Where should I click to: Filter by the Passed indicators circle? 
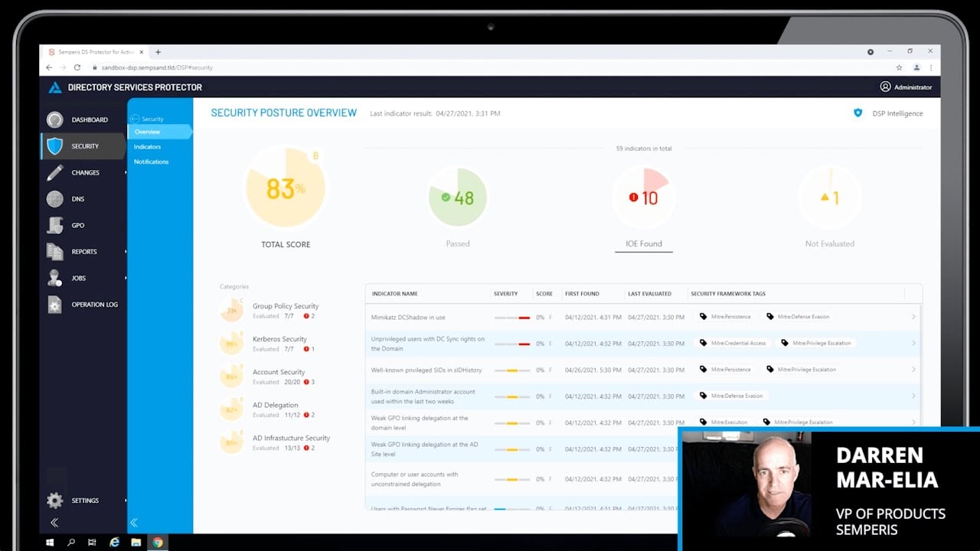click(458, 198)
